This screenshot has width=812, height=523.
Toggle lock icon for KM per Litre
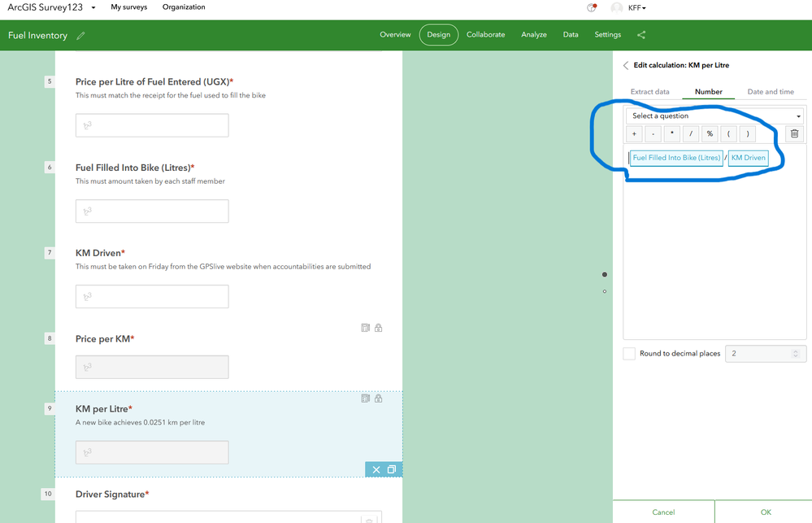click(379, 398)
